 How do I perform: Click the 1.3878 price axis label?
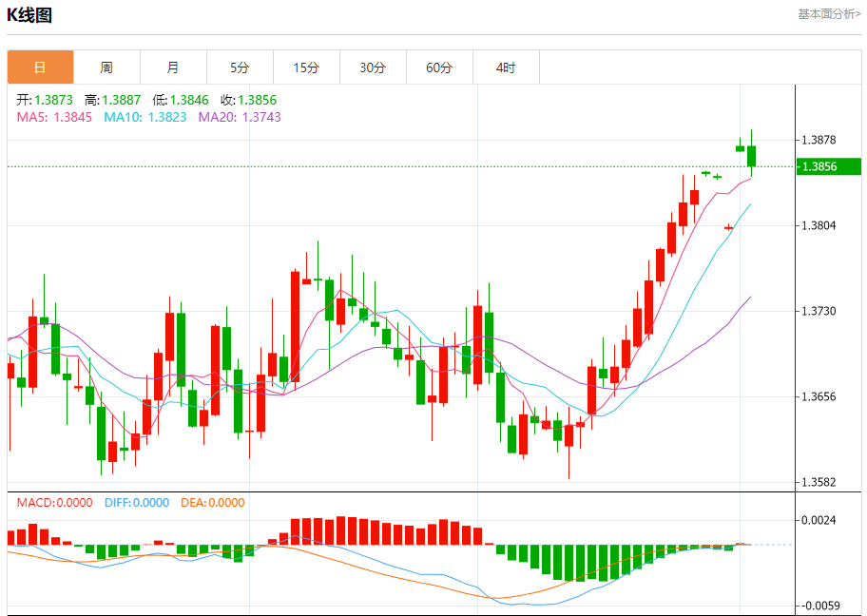819,140
